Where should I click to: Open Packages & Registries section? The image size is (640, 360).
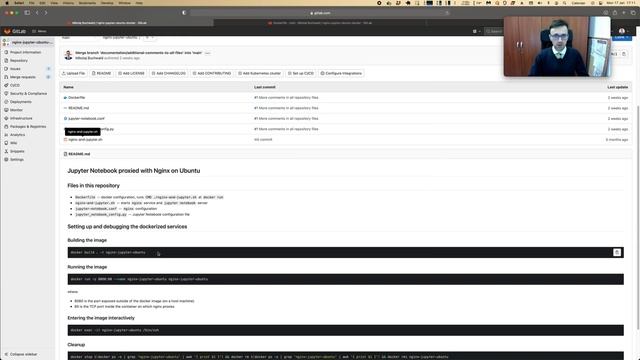[28, 127]
